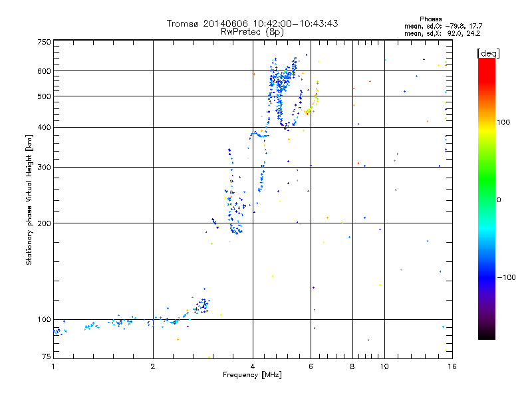Viewport: 532px width, 399px height.
Task: Click the 'Frequency [MHz]' x-axis label
Action: point(252,375)
